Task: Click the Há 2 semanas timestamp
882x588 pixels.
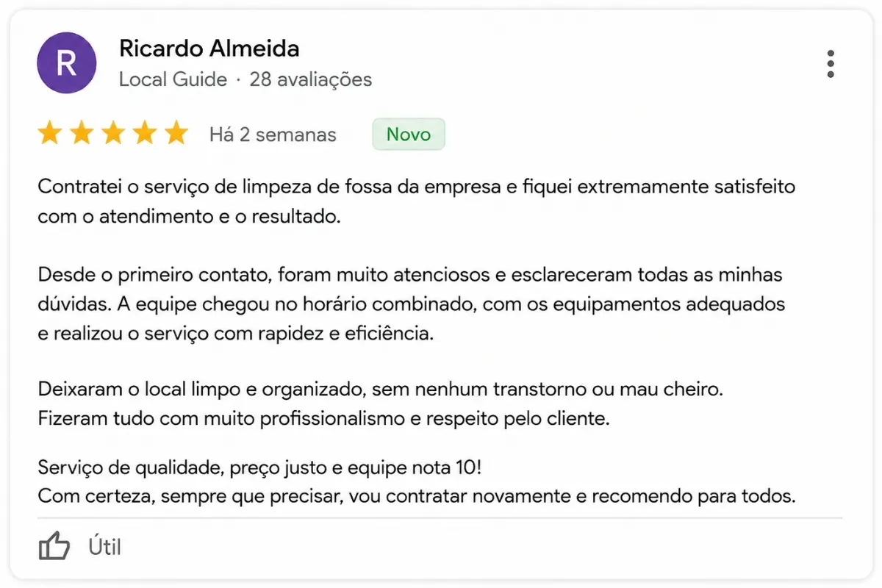Action: click(273, 135)
